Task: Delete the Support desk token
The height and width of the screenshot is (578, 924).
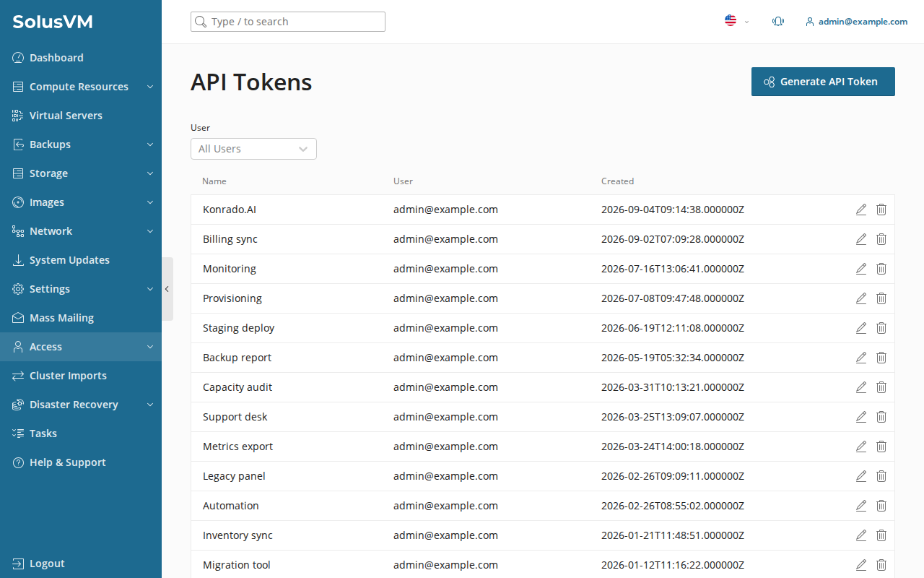Action: click(881, 417)
